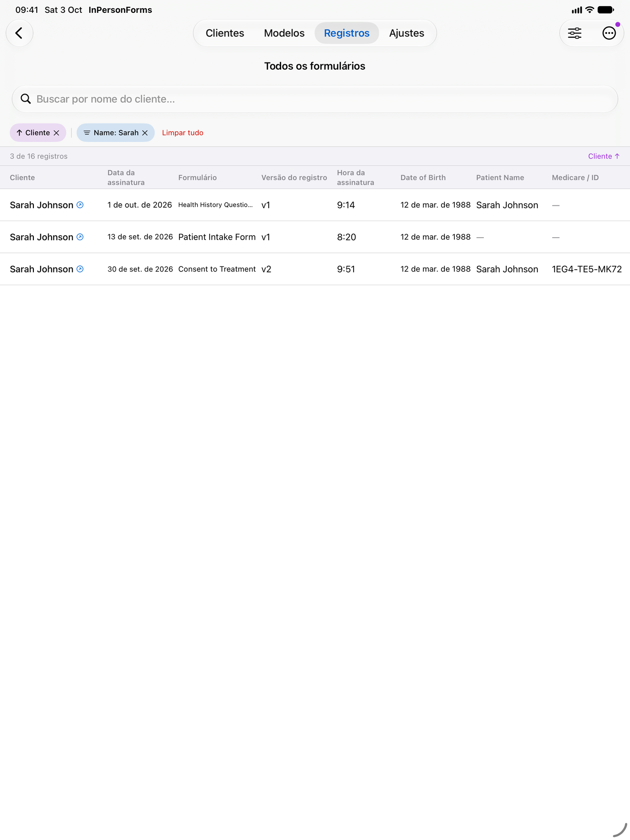Click the signature time 9:14
Viewport: 630px width, 840px height.
(346, 205)
